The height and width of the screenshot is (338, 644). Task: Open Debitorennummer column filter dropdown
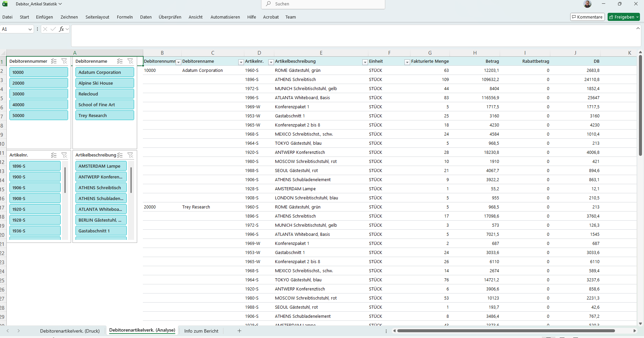[x=179, y=62]
